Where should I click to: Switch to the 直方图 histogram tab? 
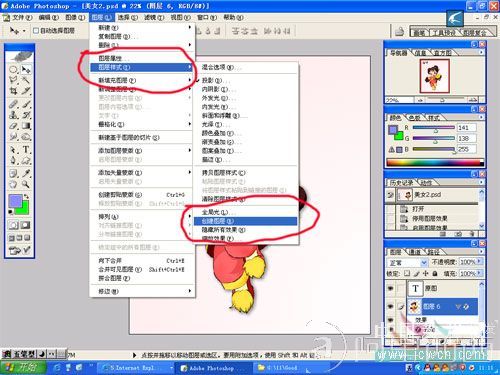[442, 53]
